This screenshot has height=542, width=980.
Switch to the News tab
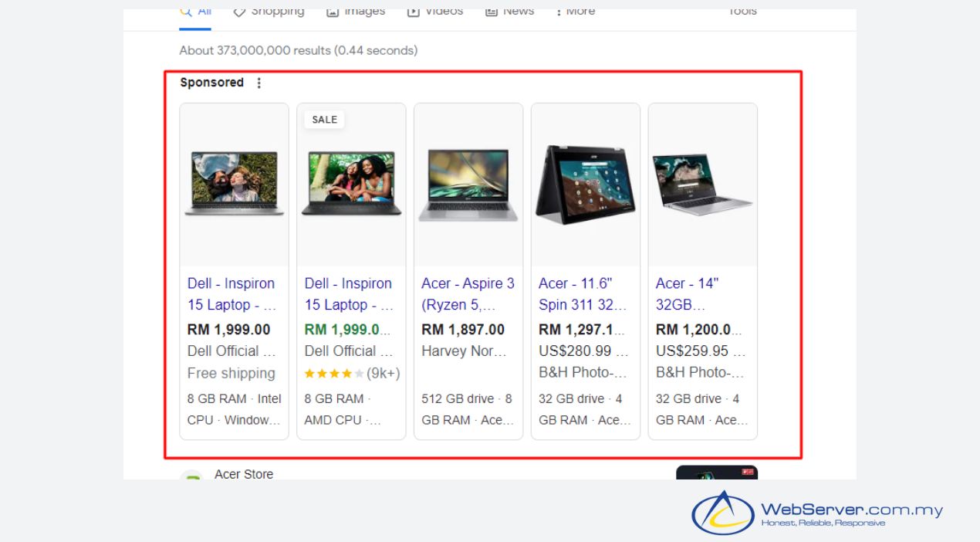[509, 12]
